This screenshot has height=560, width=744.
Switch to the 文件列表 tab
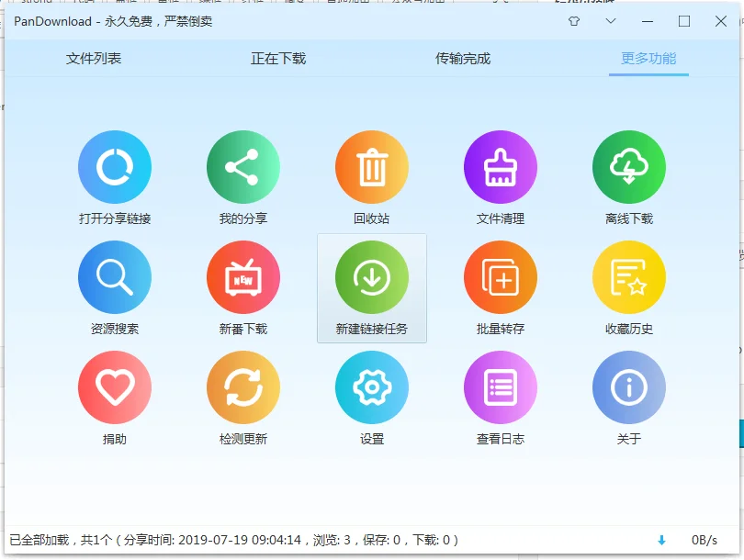94,59
